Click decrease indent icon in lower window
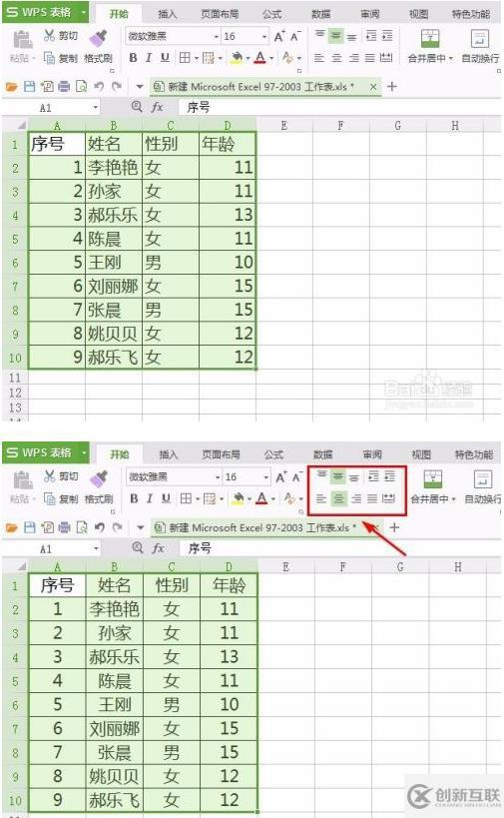Screen dimensions: 504x818 (x=373, y=475)
